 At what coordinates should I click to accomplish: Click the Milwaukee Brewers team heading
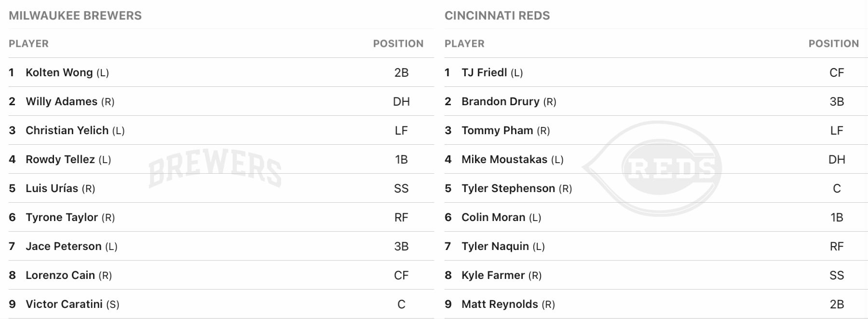pyautogui.click(x=75, y=15)
